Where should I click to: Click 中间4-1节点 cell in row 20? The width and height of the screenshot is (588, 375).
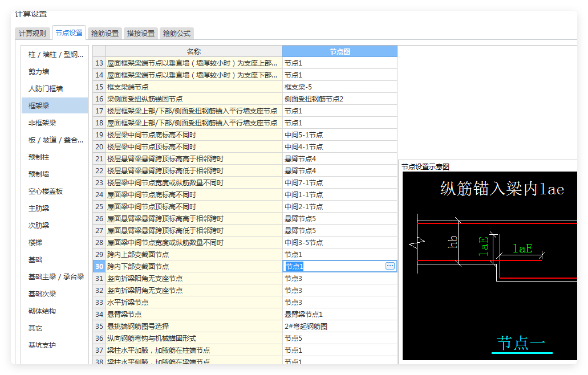[x=340, y=147]
